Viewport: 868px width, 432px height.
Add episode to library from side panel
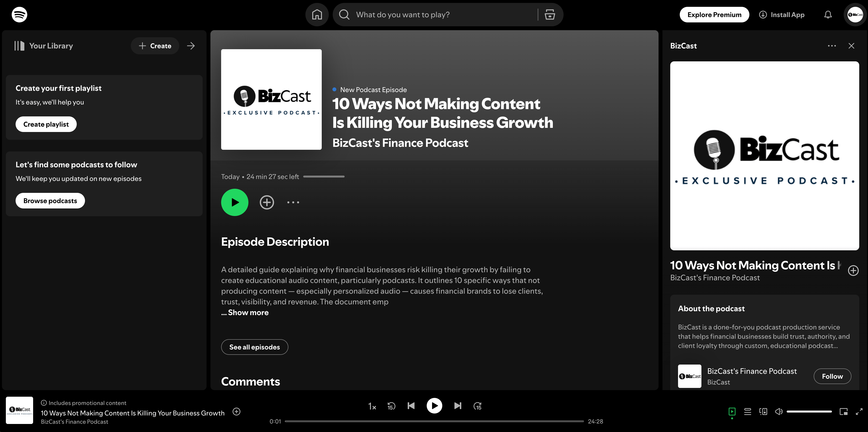[853, 270]
